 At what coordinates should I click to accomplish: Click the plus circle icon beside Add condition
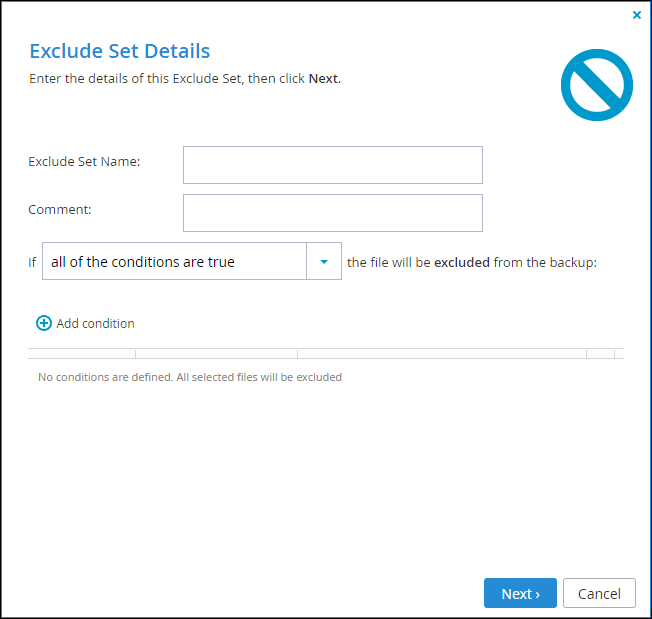click(44, 323)
